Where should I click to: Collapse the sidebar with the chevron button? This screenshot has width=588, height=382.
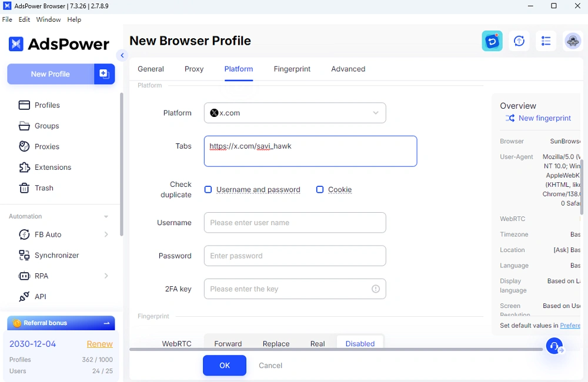[x=122, y=55]
